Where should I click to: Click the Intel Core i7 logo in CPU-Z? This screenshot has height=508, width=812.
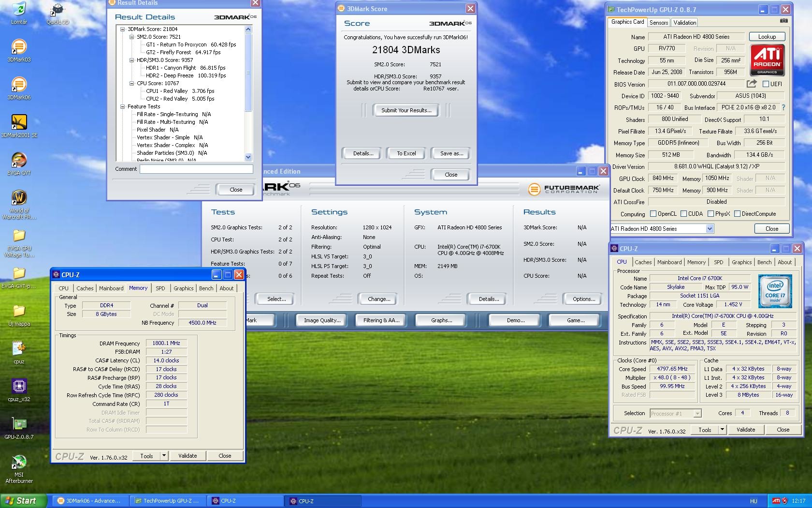pos(775,291)
